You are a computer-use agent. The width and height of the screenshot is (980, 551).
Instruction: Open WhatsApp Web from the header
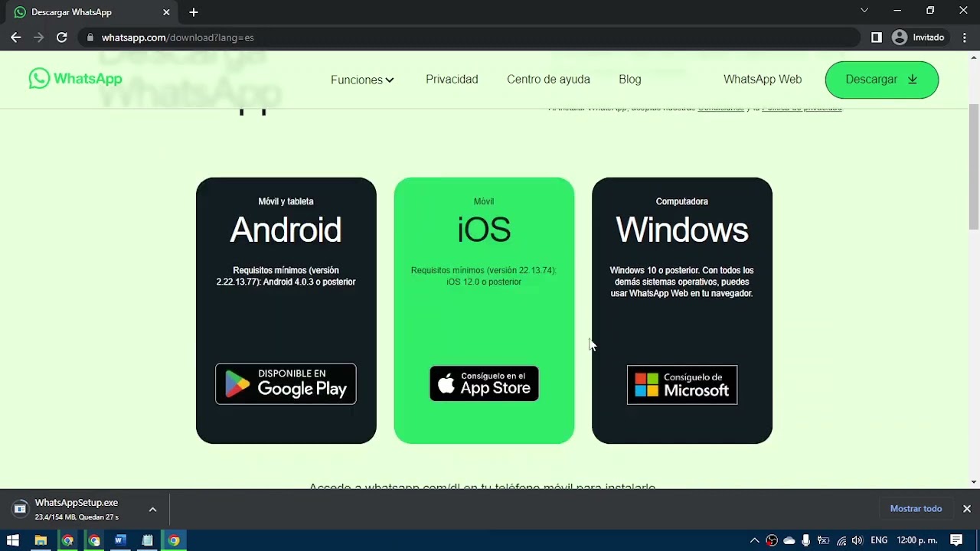[763, 80]
